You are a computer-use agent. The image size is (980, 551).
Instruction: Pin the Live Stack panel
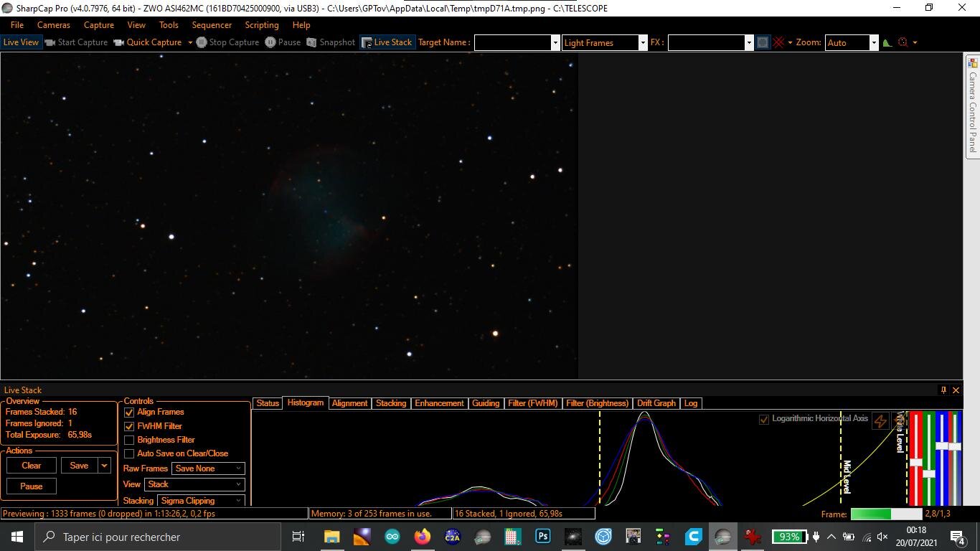pos(943,390)
